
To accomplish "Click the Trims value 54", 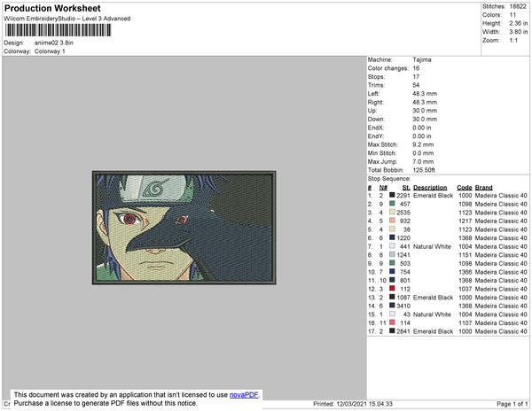I will pos(416,85).
